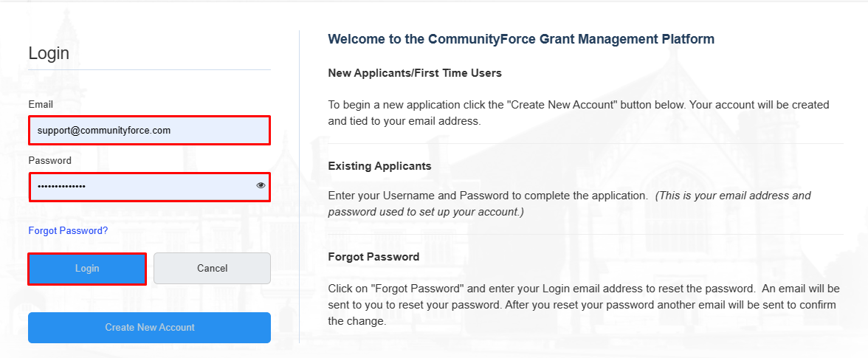The image size is (868, 358).
Task: Click the Login heading text
Action: 49,53
